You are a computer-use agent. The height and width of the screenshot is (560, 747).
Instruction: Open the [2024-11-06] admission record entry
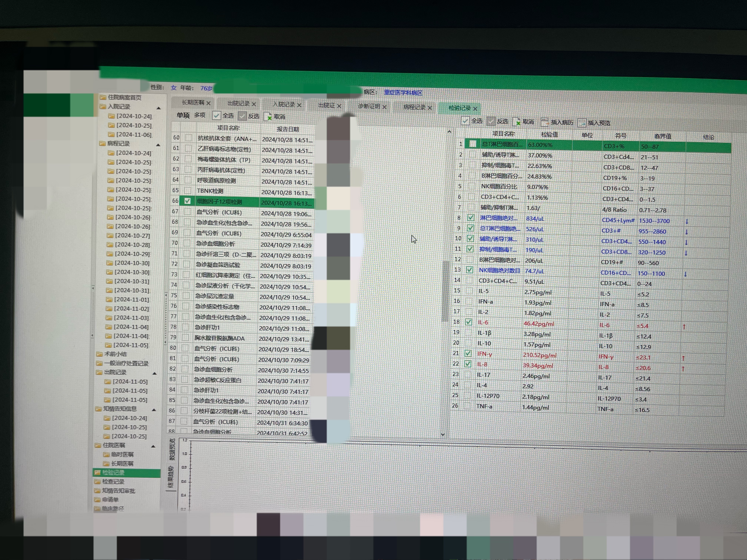pyautogui.click(x=130, y=134)
